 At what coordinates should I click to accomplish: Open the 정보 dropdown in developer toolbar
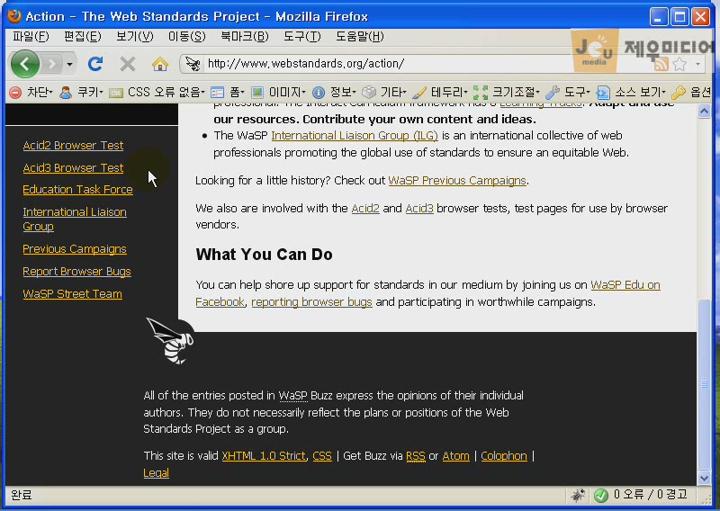pos(343,92)
